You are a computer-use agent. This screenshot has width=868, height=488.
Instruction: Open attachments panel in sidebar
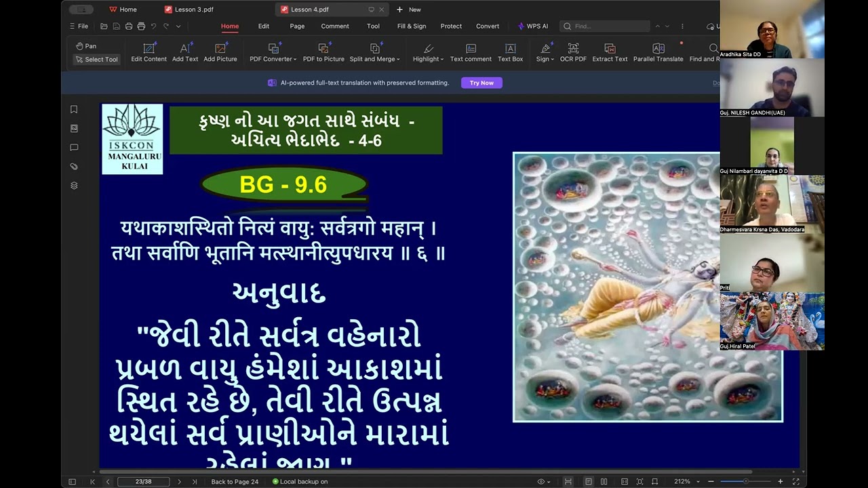click(74, 166)
